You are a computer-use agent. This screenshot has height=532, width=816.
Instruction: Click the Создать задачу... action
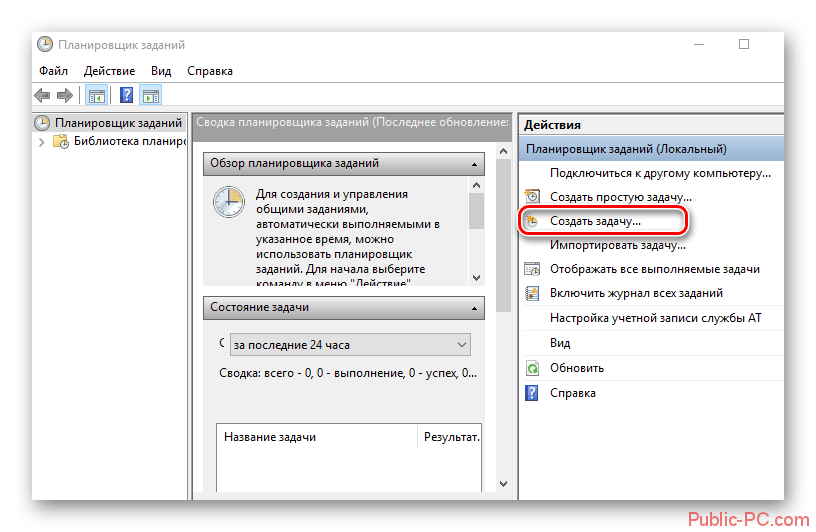(595, 221)
